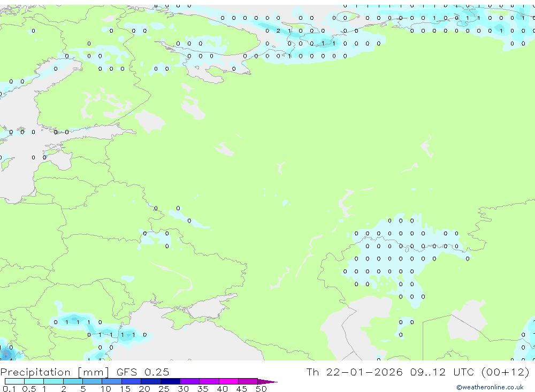The height and width of the screenshot is (392, 535).
Task: Open the weatheronline.co.uk link
Action: [490, 387]
